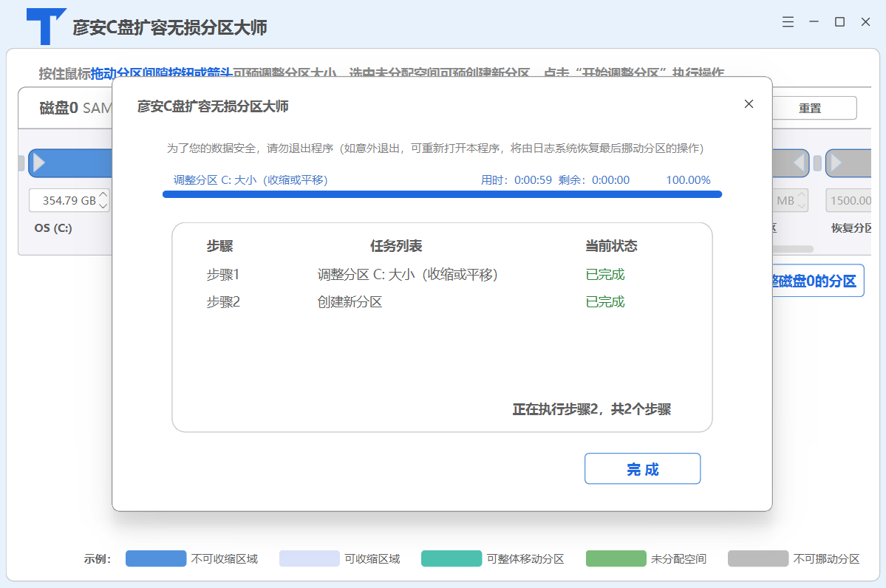
Task: Click the blue progress bar at 100%
Action: coord(442,194)
